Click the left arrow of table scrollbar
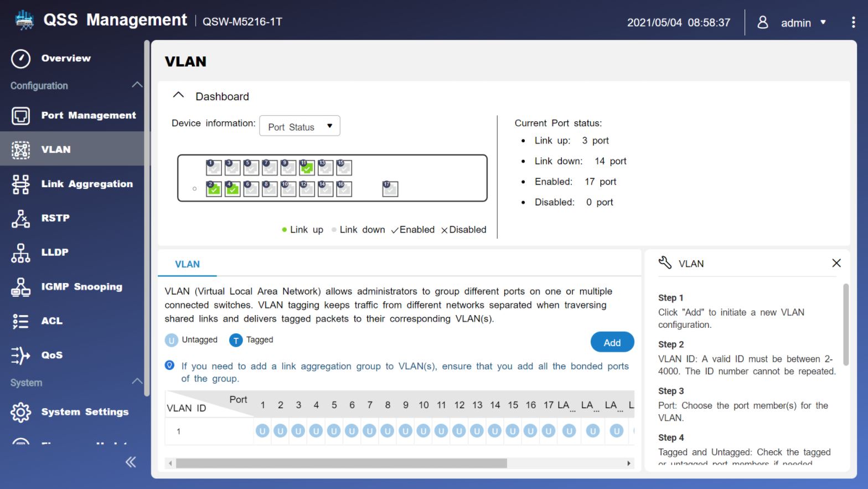The width and height of the screenshot is (868, 489). [170, 464]
